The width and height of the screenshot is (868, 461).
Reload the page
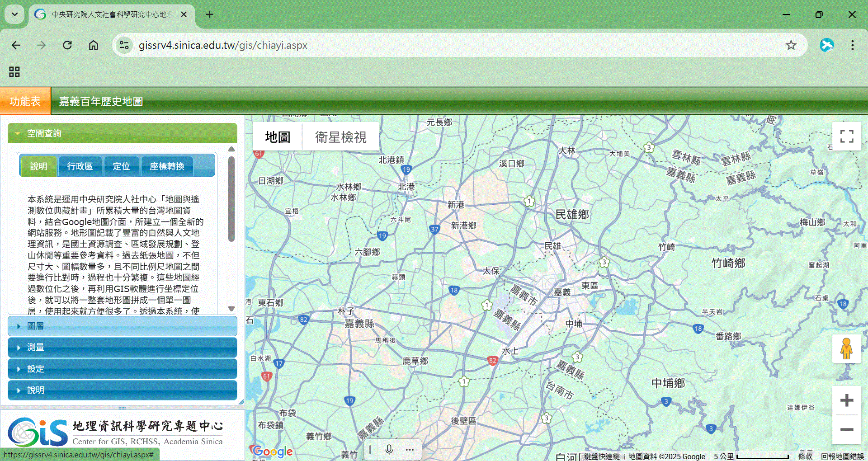click(67, 45)
